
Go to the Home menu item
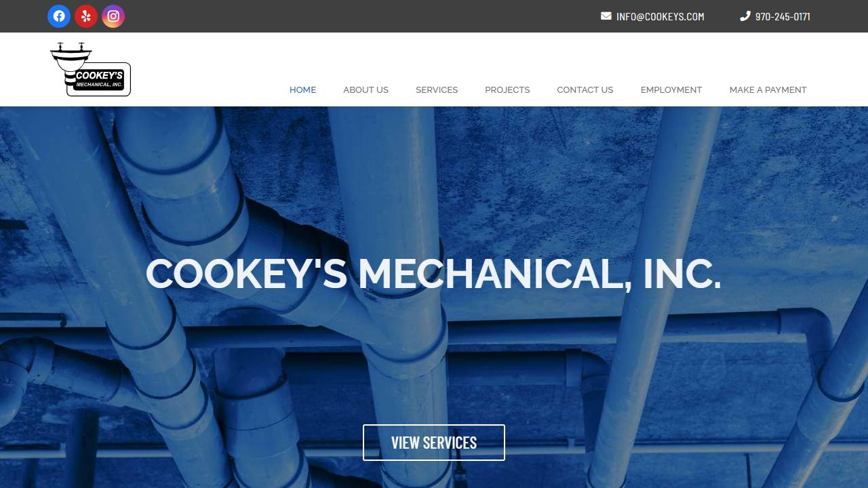tap(302, 89)
